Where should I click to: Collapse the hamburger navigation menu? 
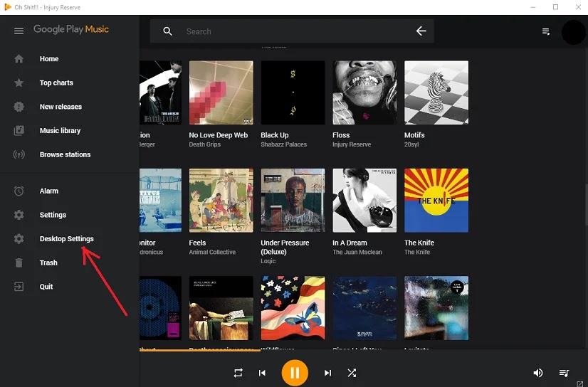19,31
